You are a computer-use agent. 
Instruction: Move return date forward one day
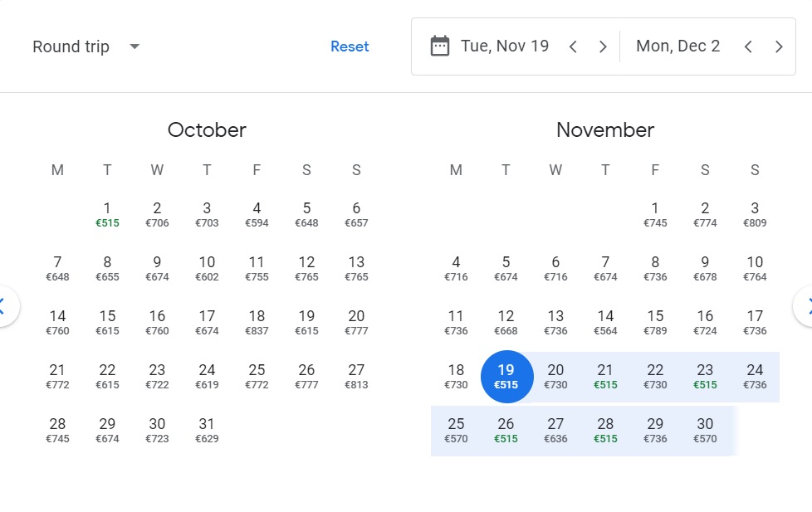click(779, 46)
